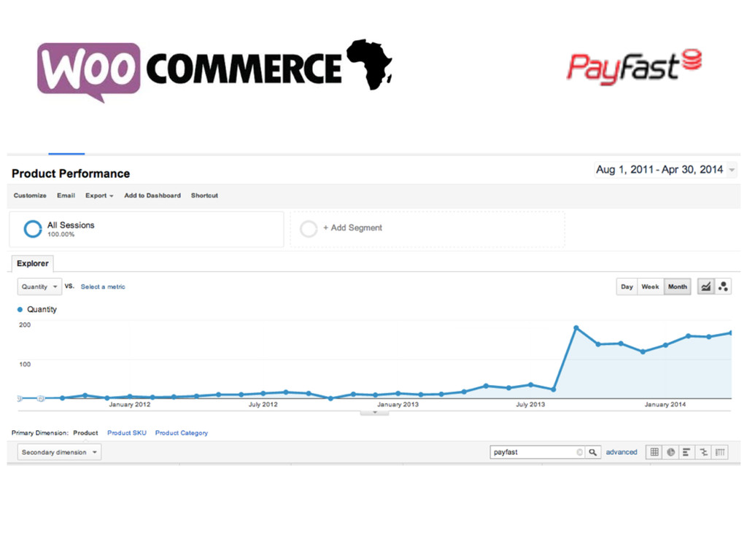This screenshot has width=747, height=560.
Task: Click Customize in the report toolbar
Action: click(x=30, y=195)
